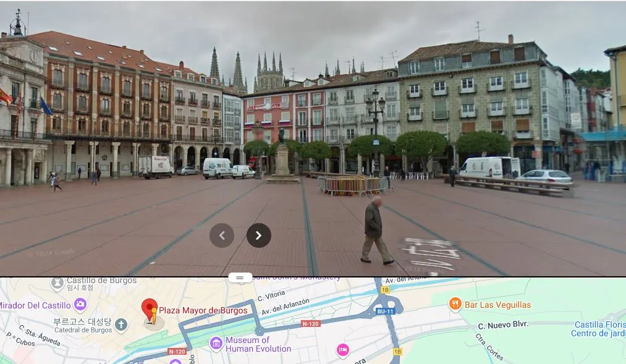Screen dimensions: 626x364
Task: Open the Plaza Mayor de Burgos label
Action: pyautogui.click(x=203, y=310)
